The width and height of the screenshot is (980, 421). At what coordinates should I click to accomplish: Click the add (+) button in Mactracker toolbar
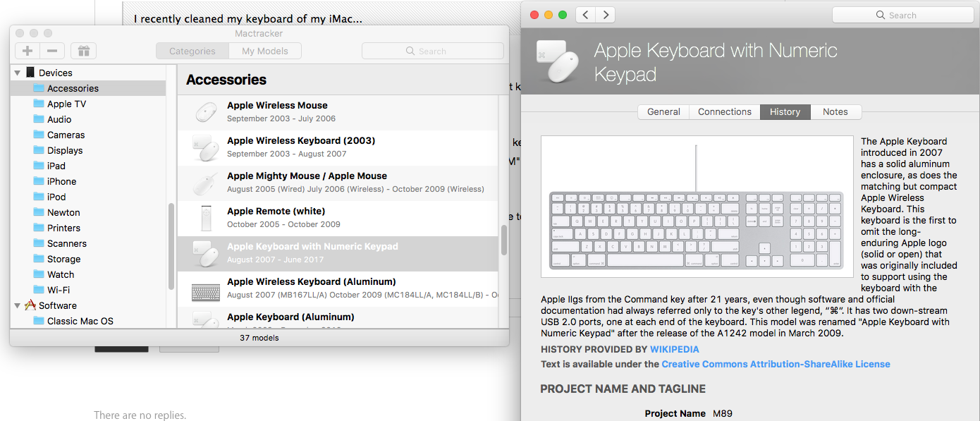(27, 51)
